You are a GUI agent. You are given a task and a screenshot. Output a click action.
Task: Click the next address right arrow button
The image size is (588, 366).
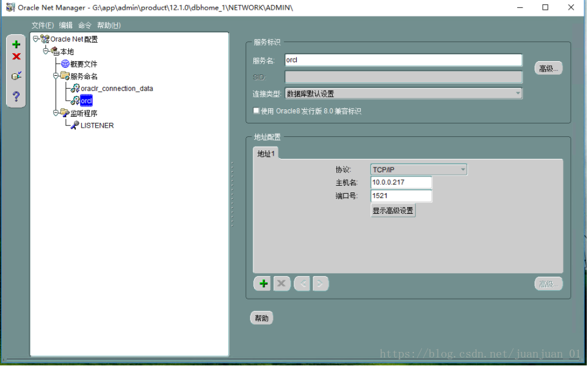tap(320, 284)
